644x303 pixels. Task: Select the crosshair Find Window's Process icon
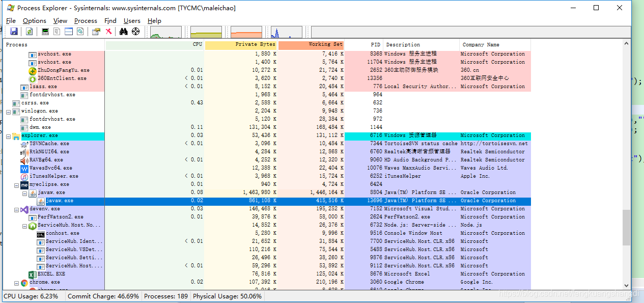pyautogui.click(x=135, y=32)
